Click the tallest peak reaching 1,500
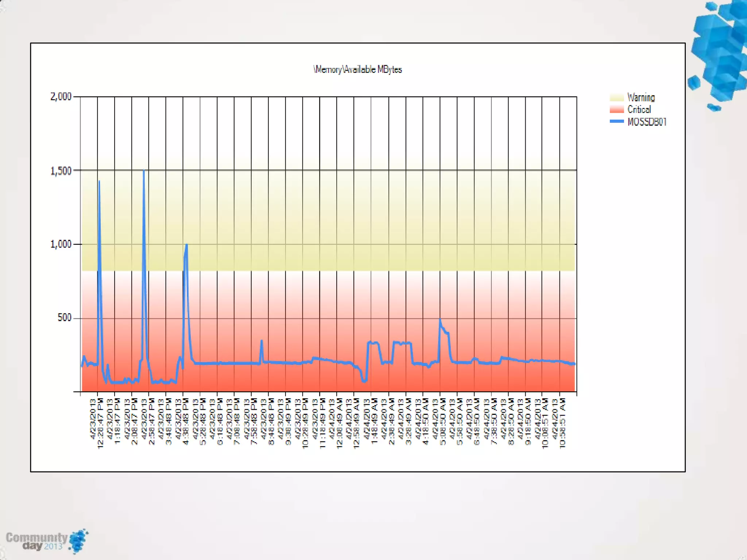This screenshot has height=560, width=747. (144, 171)
